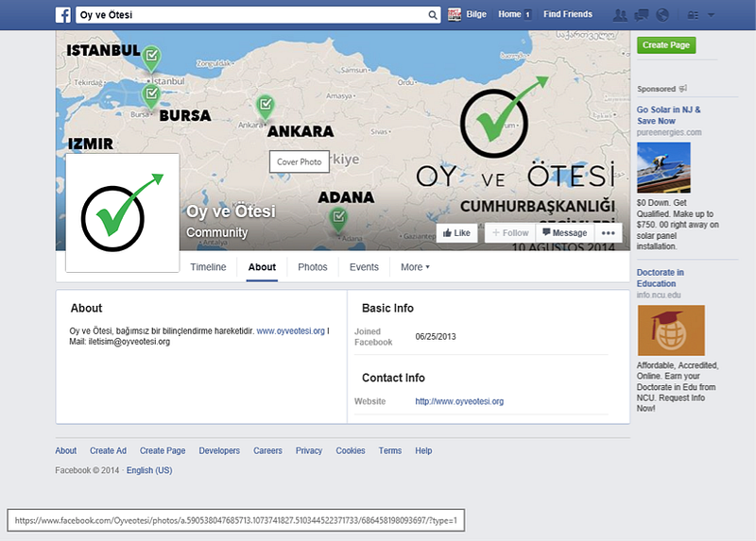
Task: Open footer Terms link
Action: pyautogui.click(x=389, y=450)
